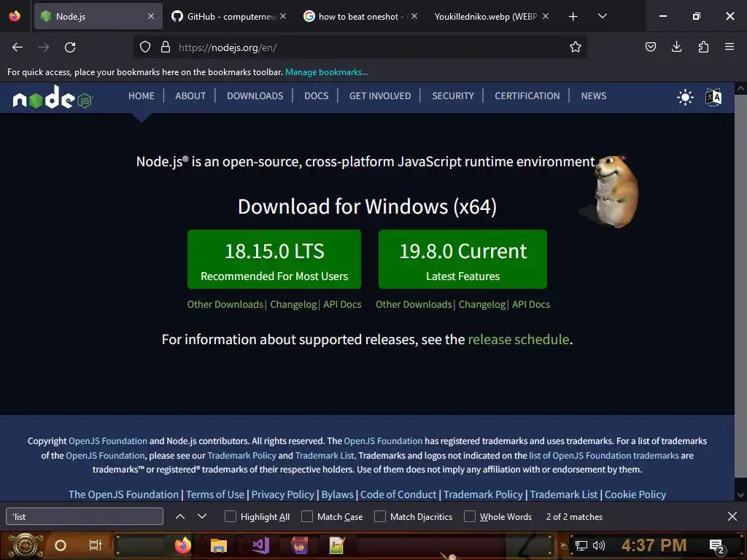
Task: Open the tracking protection shield icon
Action: 145,47
